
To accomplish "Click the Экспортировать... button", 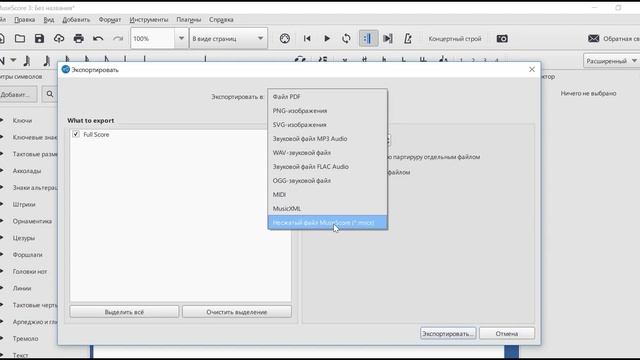I will tap(448, 333).
